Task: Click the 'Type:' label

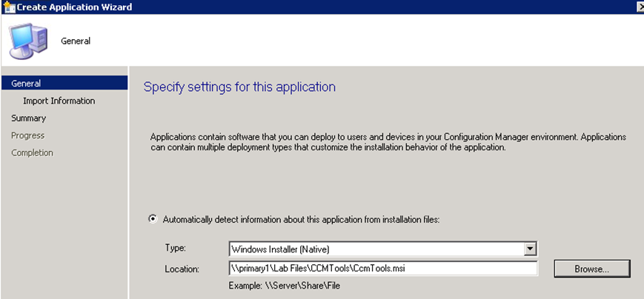Action: (176, 248)
